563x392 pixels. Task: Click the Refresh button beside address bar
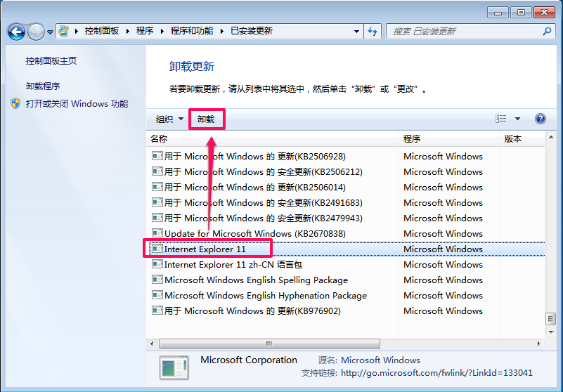[373, 32]
